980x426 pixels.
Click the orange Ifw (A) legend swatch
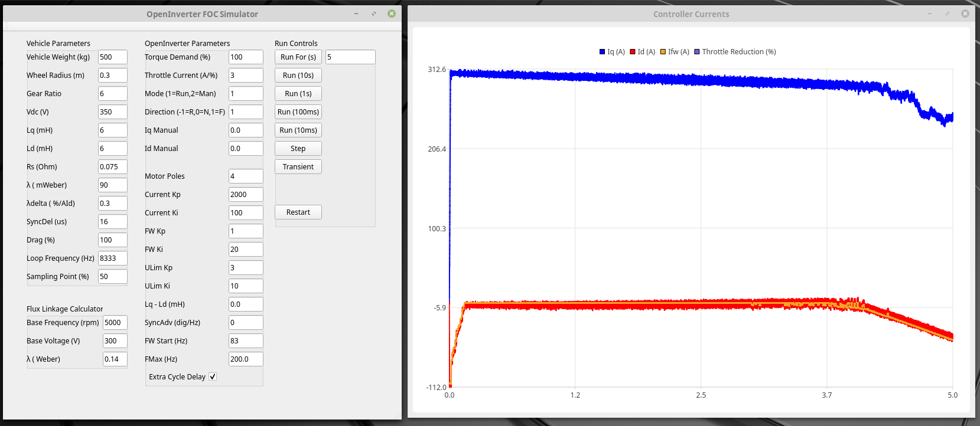(x=663, y=52)
